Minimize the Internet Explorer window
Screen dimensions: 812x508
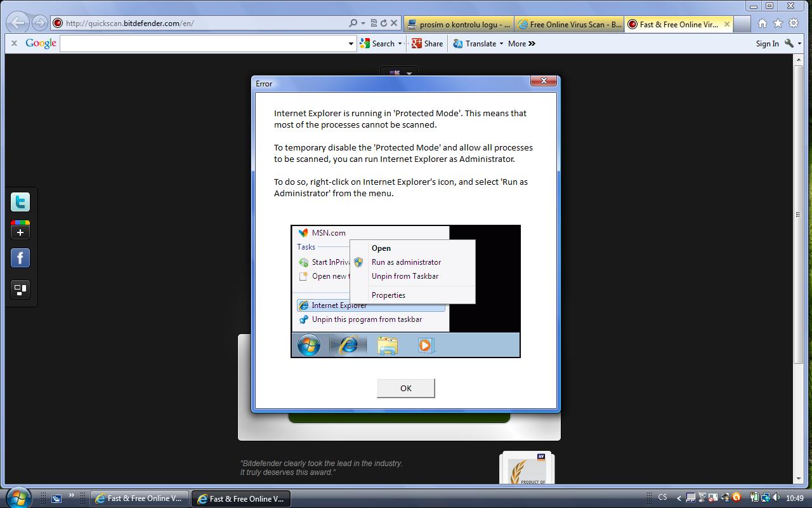pos(754,6)
